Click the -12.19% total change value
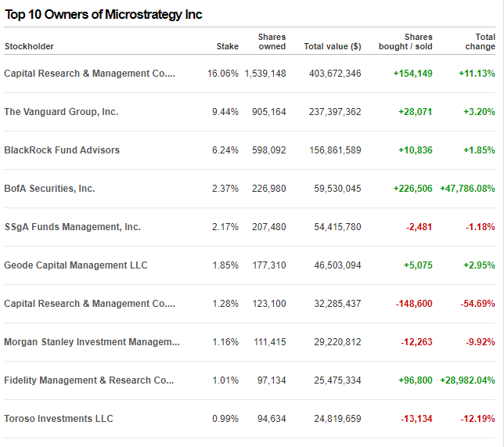This screenshot has height=447, width=504. 478,419
